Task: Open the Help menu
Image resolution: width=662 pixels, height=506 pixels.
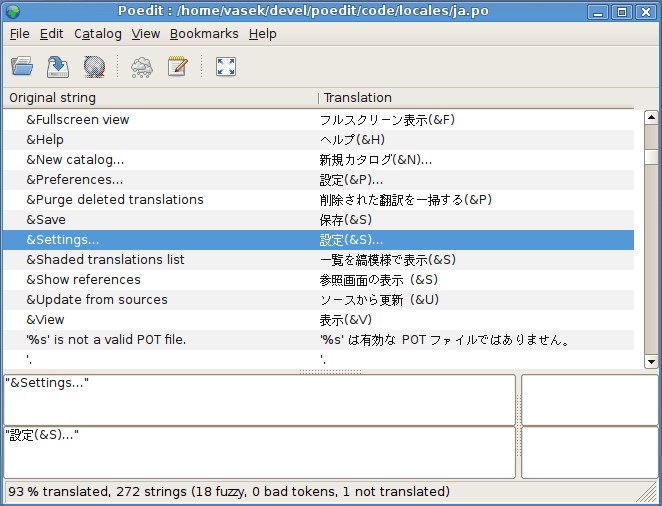Action: coord(263,34)
